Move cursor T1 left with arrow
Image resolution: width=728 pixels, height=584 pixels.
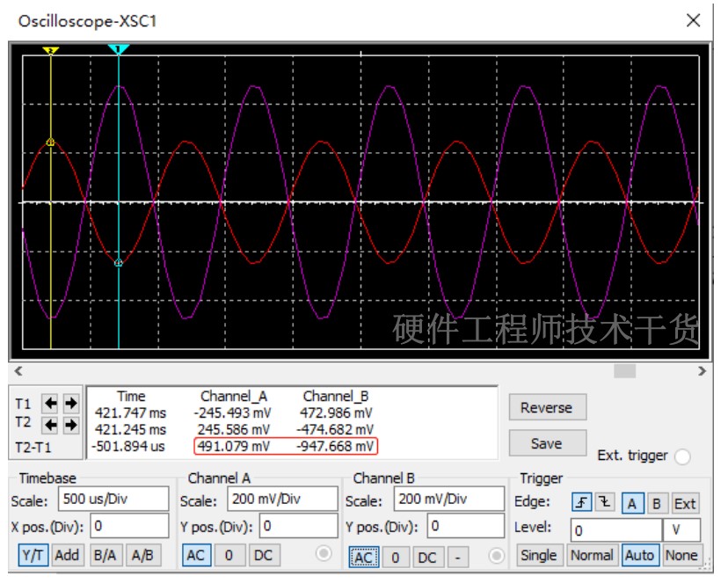point(50,404)
